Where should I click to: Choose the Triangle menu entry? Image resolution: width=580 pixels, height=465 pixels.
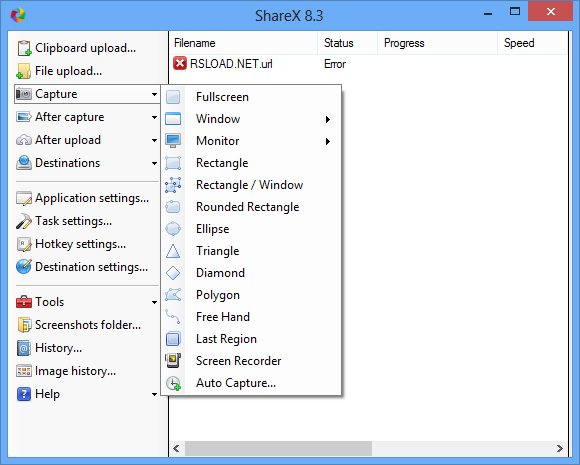[x=251, y=251]
